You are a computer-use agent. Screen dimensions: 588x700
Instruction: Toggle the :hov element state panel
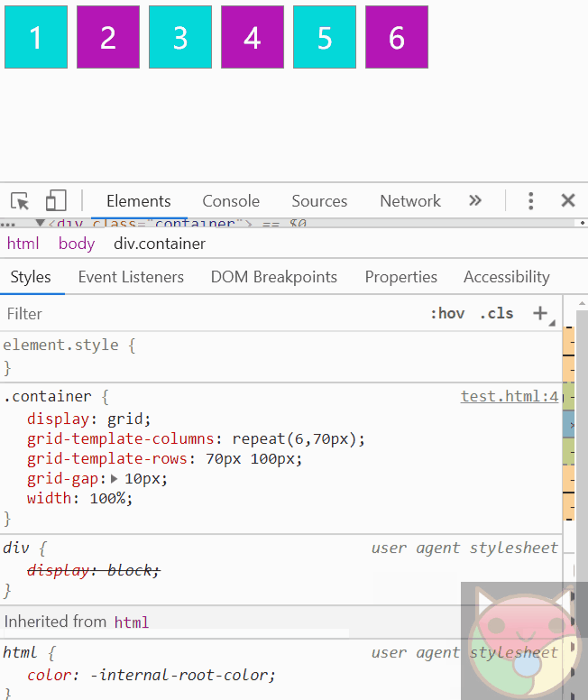tap(447, 313)
